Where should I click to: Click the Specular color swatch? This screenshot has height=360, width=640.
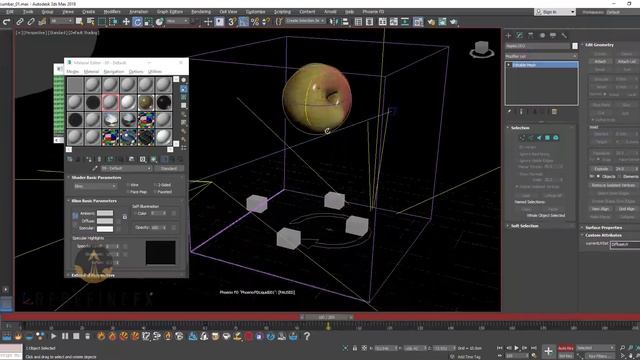[105, 229]
